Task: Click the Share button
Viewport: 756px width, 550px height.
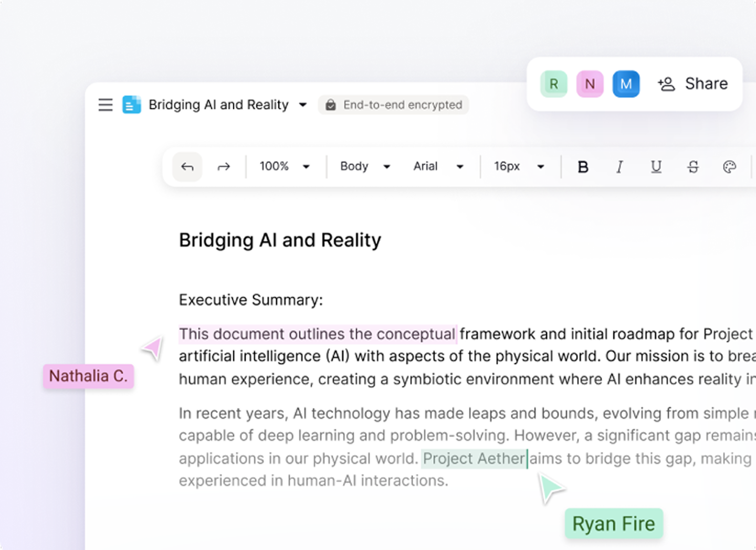Action: coord(693,84)
